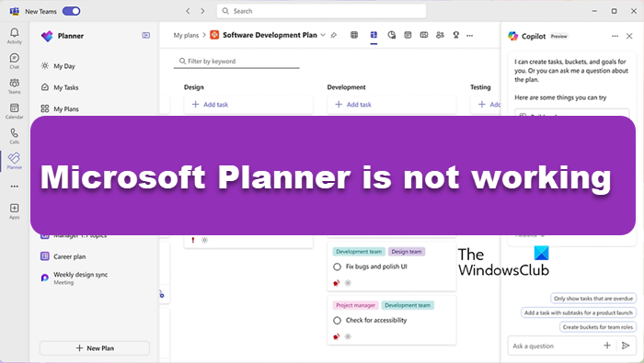Close the Copilot pane
The width and height of the screenshot is (644, 363).
[x=629, y=36]
